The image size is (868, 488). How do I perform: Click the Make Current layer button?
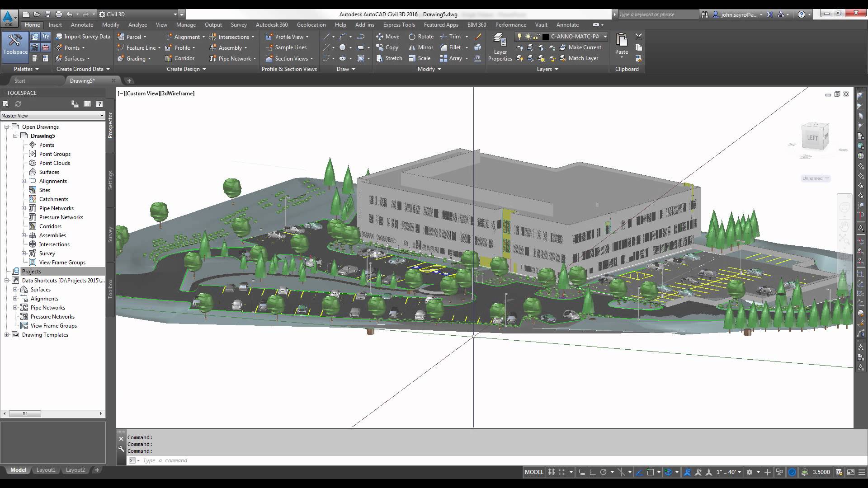click(585, 47)
